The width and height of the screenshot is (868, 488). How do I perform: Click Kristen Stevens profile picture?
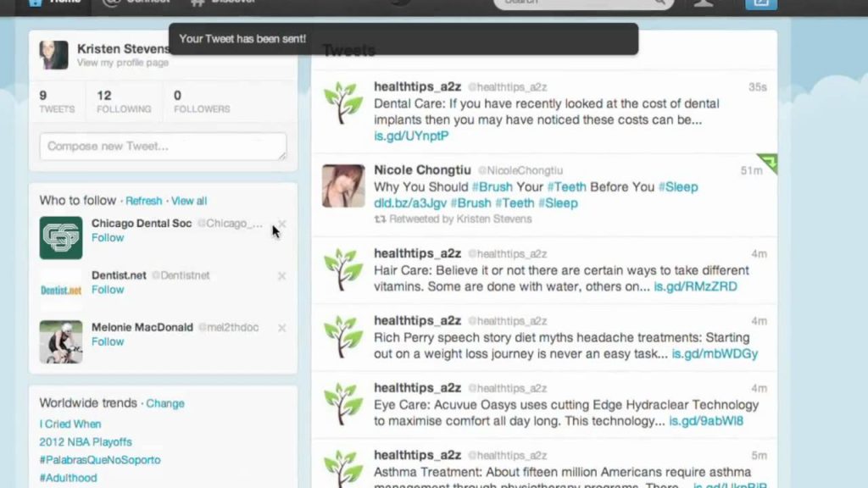tap(53, 55)
